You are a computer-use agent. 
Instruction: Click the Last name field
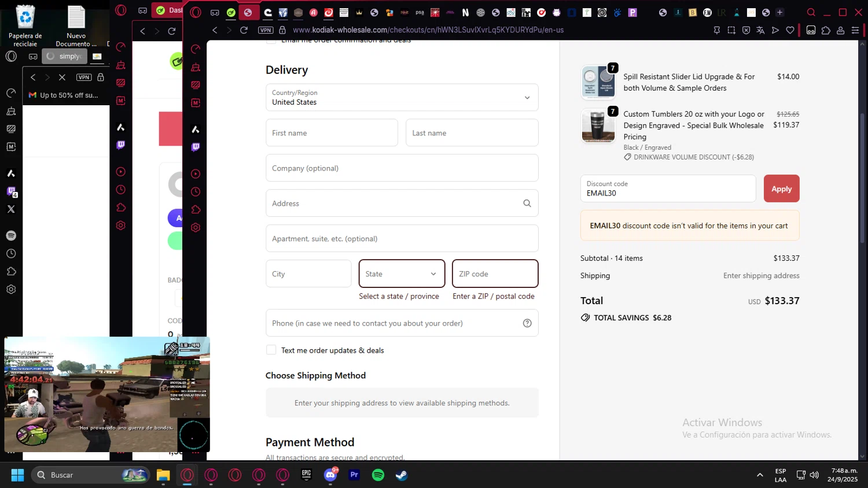click(x=472, y=133)
